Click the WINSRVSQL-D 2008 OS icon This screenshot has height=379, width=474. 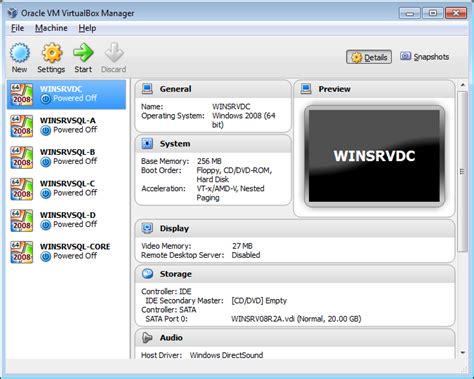[22, 220]
